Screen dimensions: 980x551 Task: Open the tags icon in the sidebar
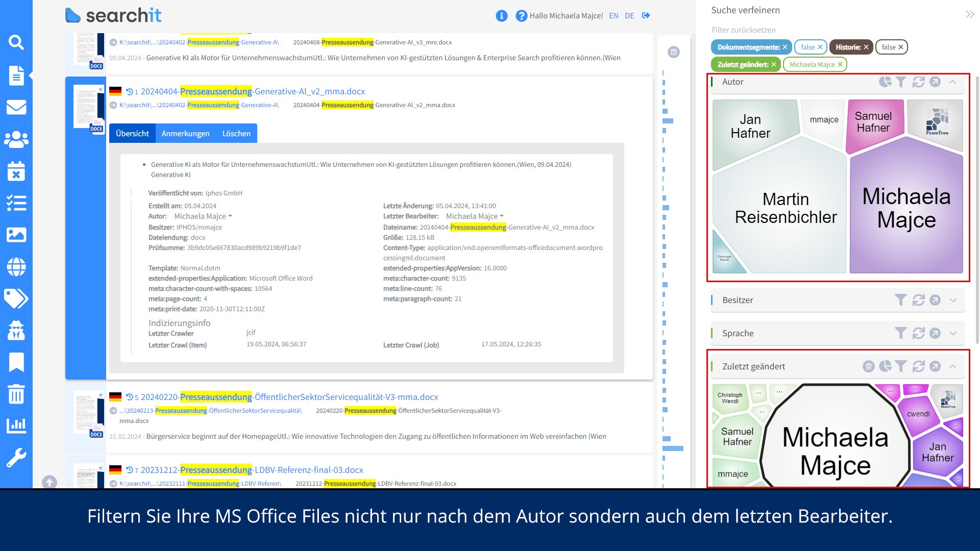(16, 299)
